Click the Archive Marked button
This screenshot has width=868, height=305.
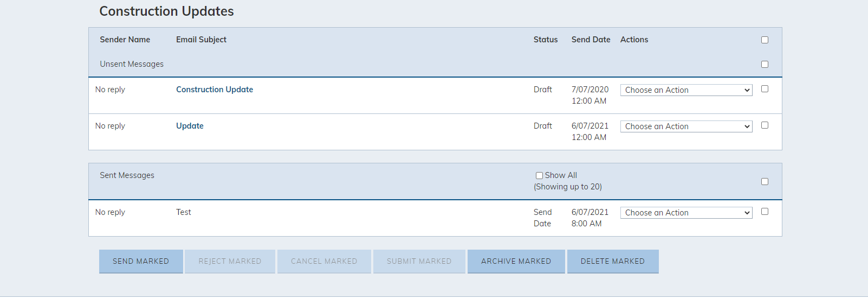click(516, 261)
